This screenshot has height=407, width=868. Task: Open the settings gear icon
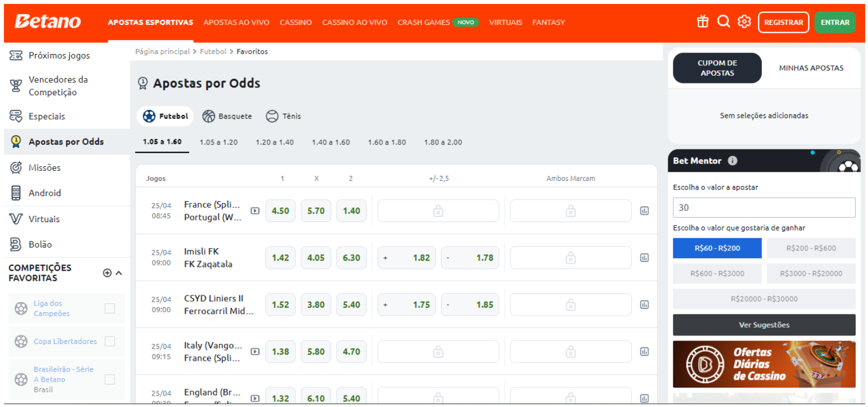(x=744, y=21)
